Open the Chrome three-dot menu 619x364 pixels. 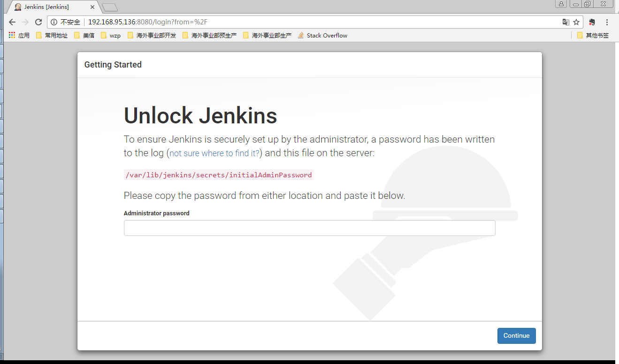[607, 22]
